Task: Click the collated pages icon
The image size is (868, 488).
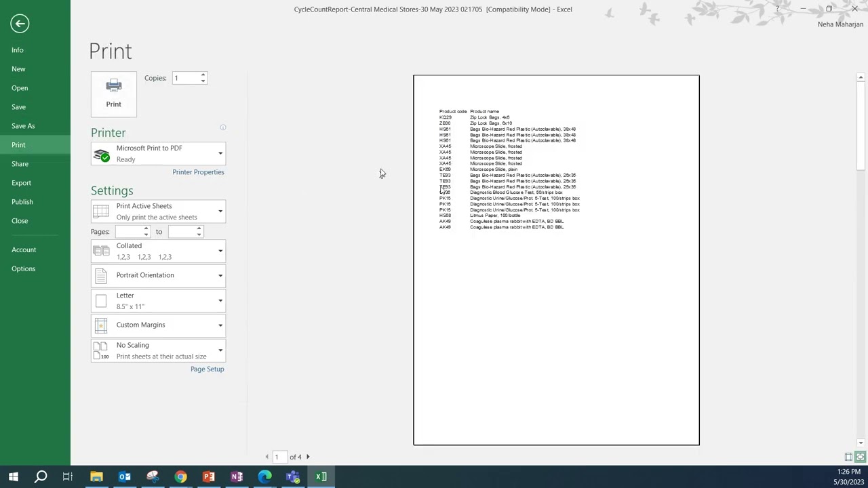Action: coord(101,251)
